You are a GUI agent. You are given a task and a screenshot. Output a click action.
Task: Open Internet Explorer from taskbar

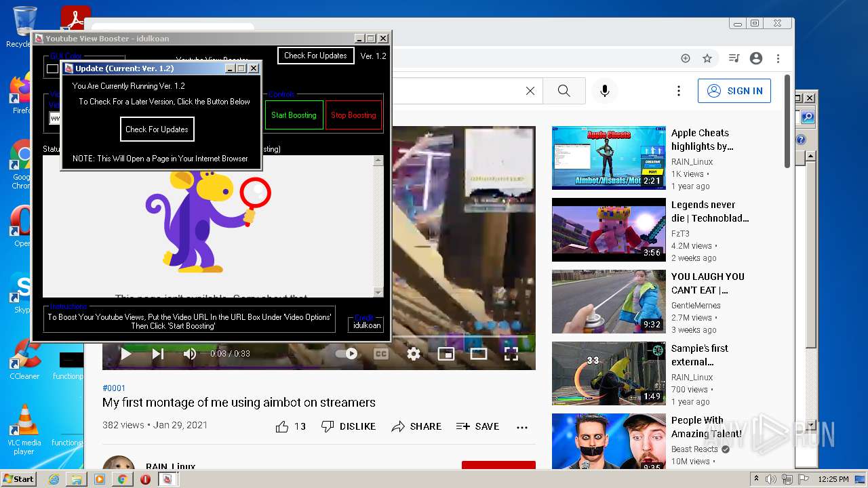pos(54,479)
